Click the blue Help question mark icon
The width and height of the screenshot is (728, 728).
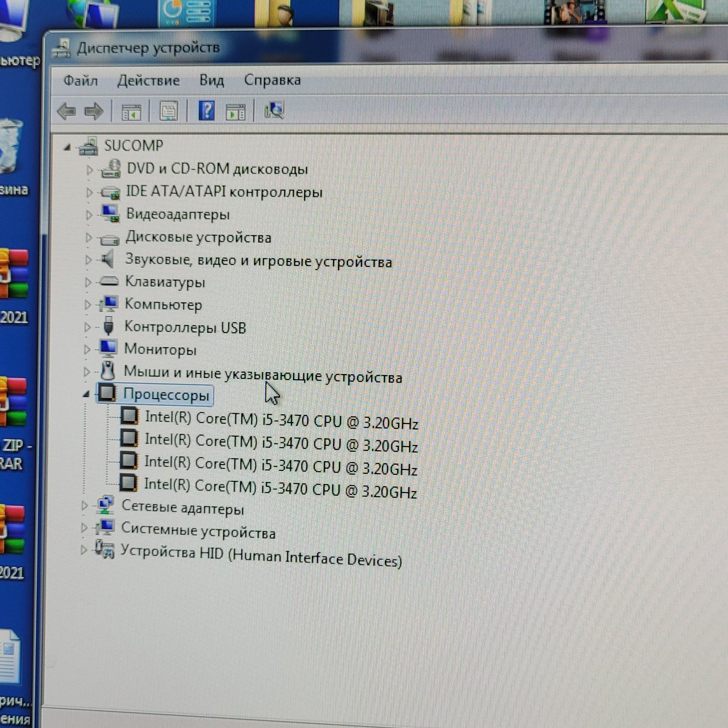[207, 111]
